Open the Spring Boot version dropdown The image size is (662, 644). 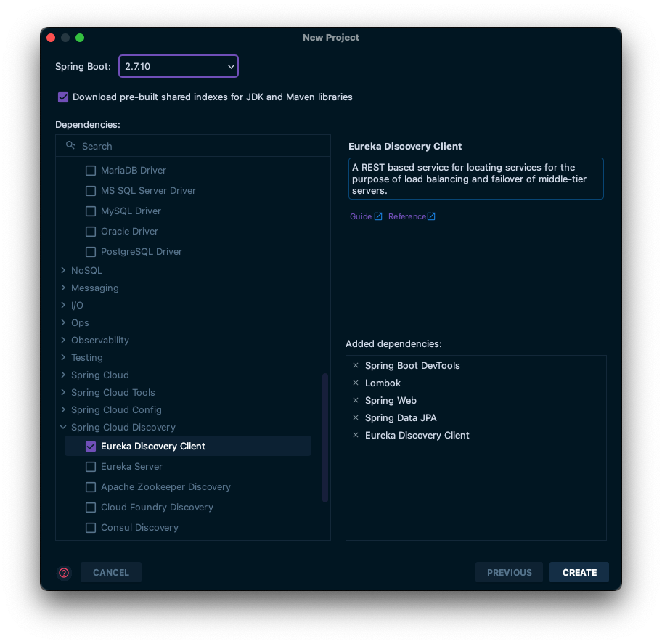[x=179, y=66]
